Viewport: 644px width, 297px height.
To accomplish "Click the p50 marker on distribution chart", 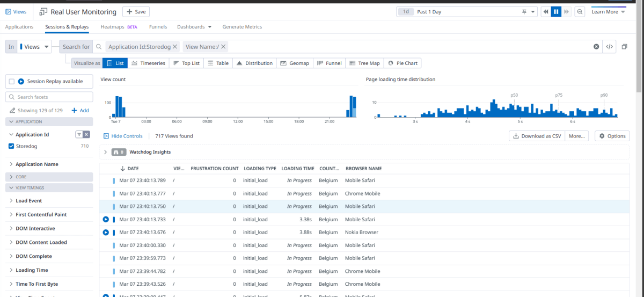I will pos(514,95).
